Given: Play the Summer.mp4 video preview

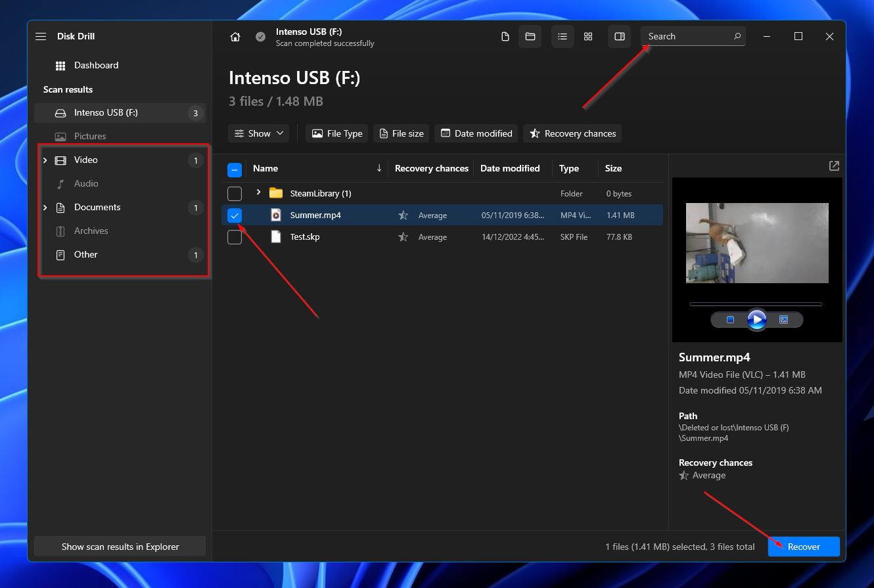Looking at the screenshot, I should click(756, 320).
